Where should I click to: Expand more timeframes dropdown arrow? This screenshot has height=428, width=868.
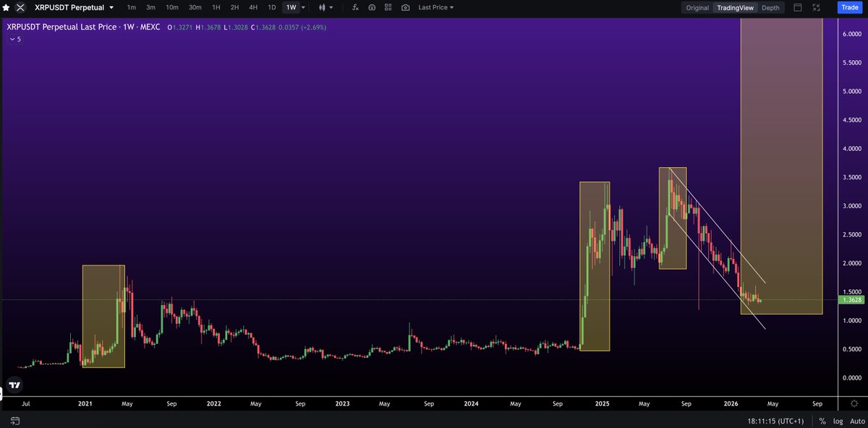(302, 7)
